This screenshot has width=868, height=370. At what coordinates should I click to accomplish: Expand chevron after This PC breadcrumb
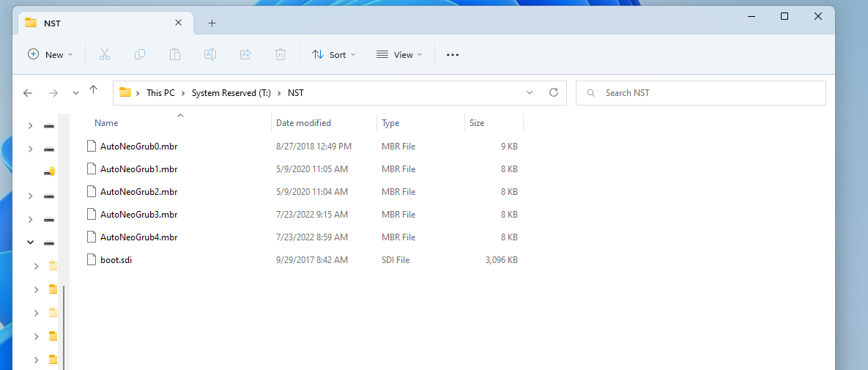pos(183,93)
